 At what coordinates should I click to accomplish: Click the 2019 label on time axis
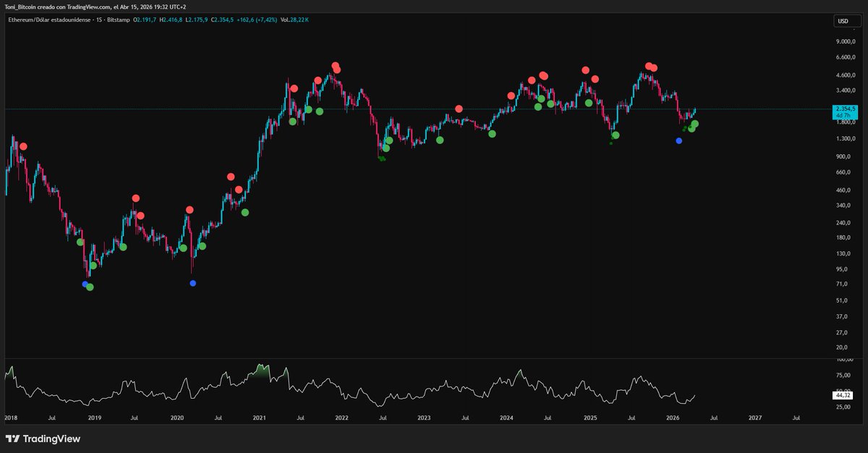pos(94,418)
